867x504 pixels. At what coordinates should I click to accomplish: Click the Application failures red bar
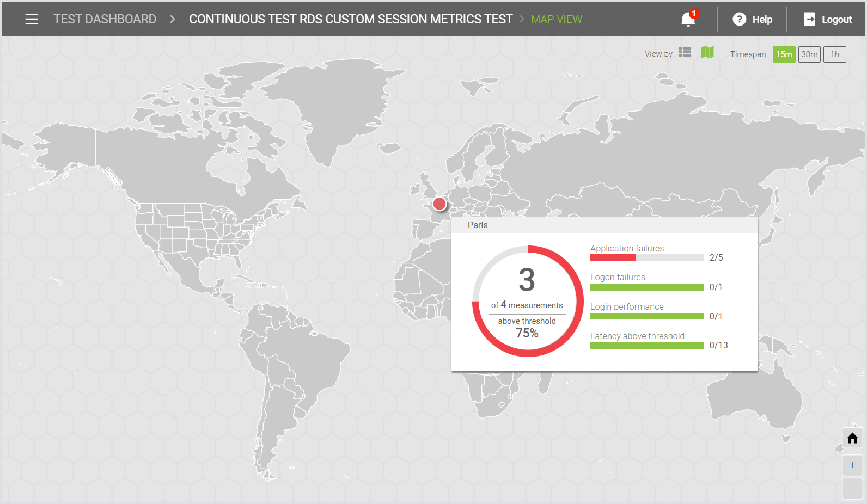613,258
